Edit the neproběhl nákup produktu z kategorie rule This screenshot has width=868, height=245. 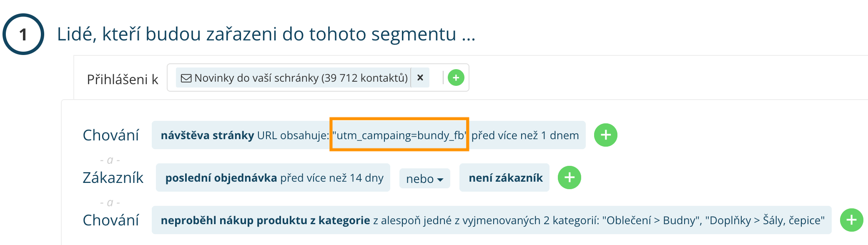[x=491, y=220]
